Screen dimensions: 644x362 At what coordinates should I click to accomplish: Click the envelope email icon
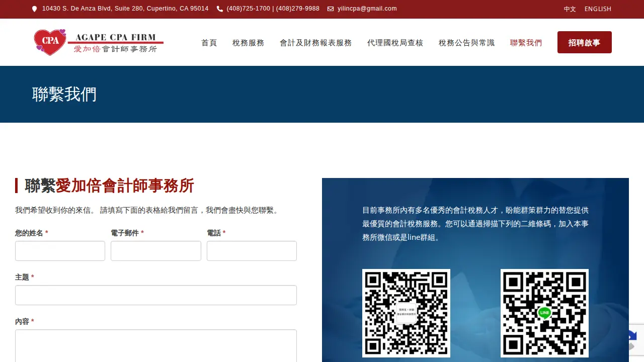(331, 9)
